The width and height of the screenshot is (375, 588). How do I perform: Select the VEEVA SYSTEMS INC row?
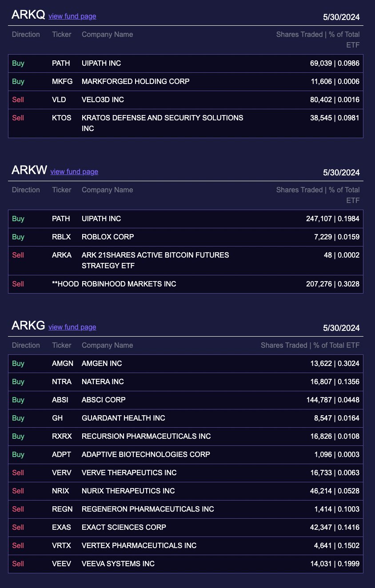click(186, 564)
